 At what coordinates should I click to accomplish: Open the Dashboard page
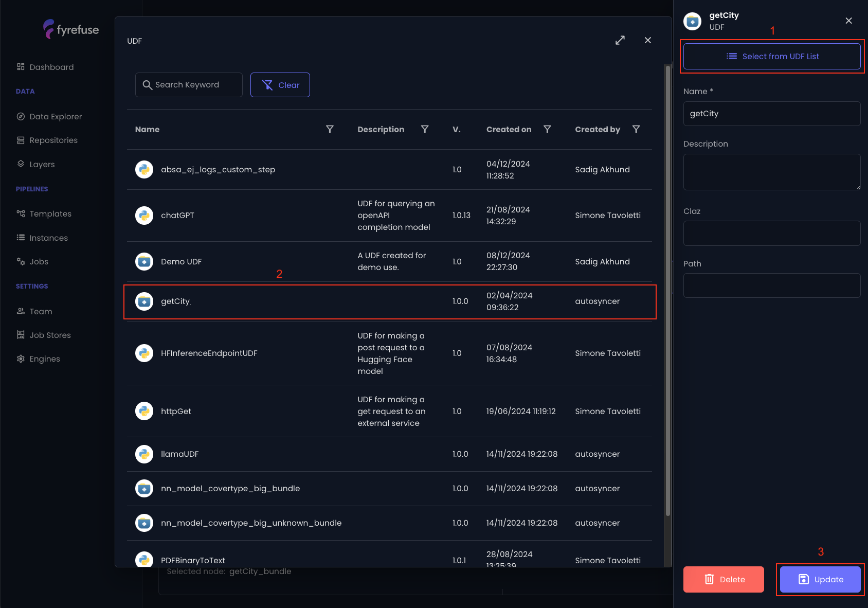pos(51,67)
